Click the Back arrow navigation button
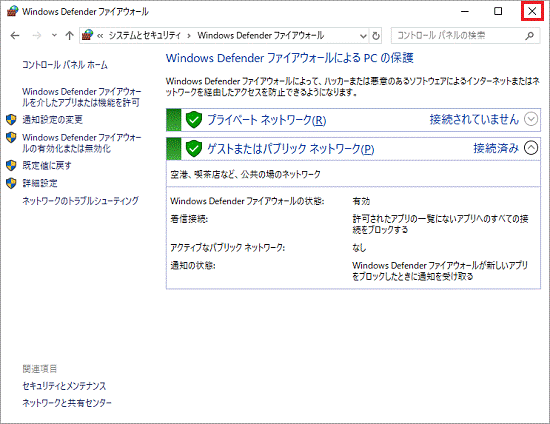Viewport: 550px width, 424px height. click(15, 35)
